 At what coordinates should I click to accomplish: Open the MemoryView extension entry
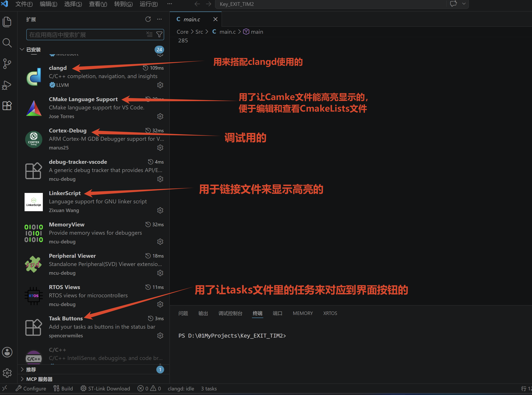pyautogui.click(x=94, y=233)
